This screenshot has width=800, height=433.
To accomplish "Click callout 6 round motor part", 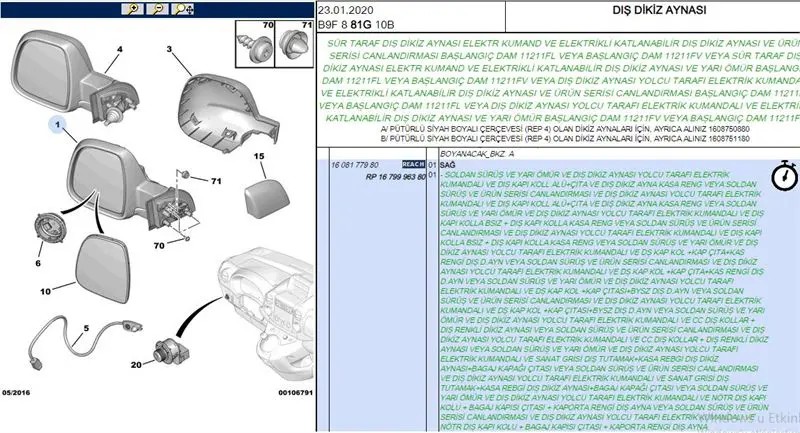I will point(38,263).
